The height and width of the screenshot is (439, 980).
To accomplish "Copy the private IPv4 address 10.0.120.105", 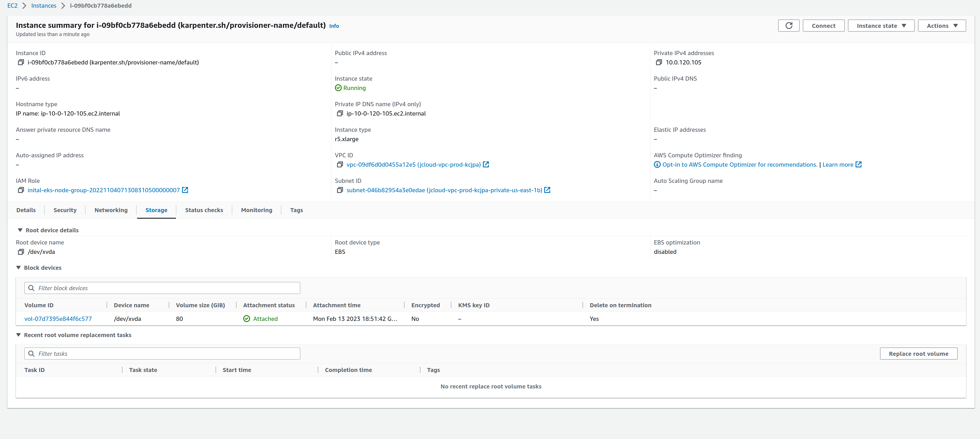I will (x=659, y=62).
